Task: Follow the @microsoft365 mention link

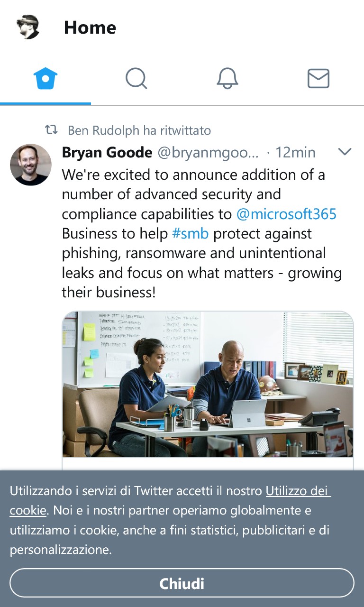Action: [286, 214]
